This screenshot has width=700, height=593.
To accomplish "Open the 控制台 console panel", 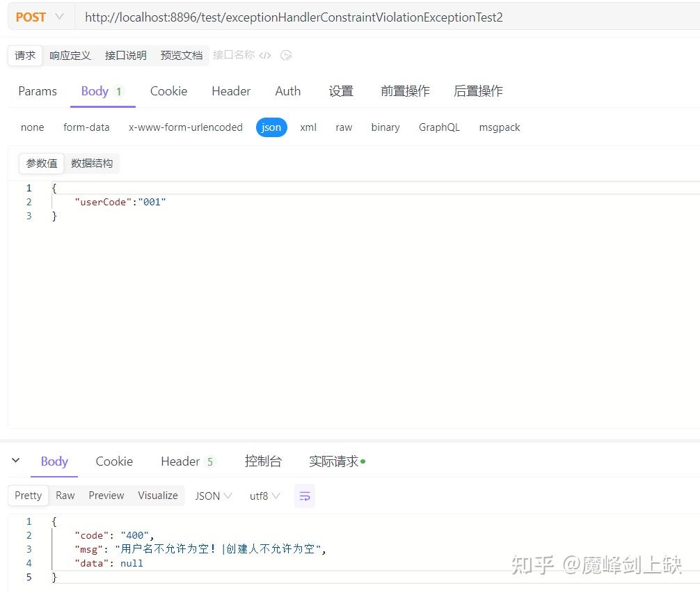I will tap(262, 461).
